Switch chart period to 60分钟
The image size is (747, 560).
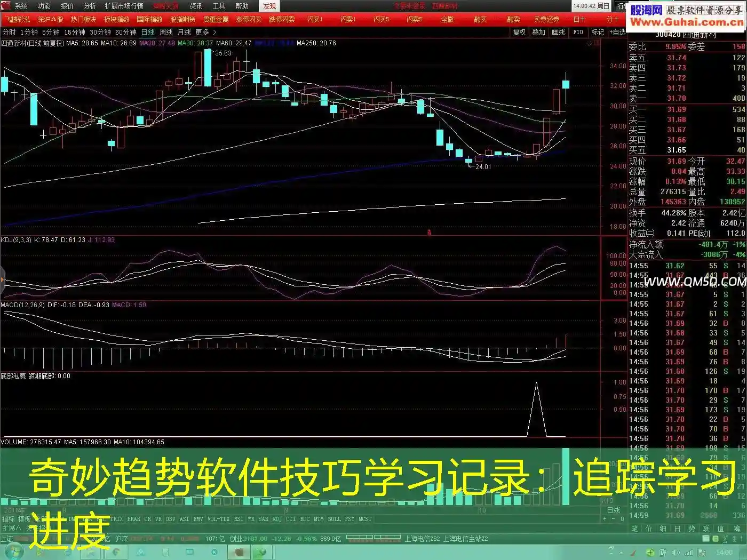(126, 33)
